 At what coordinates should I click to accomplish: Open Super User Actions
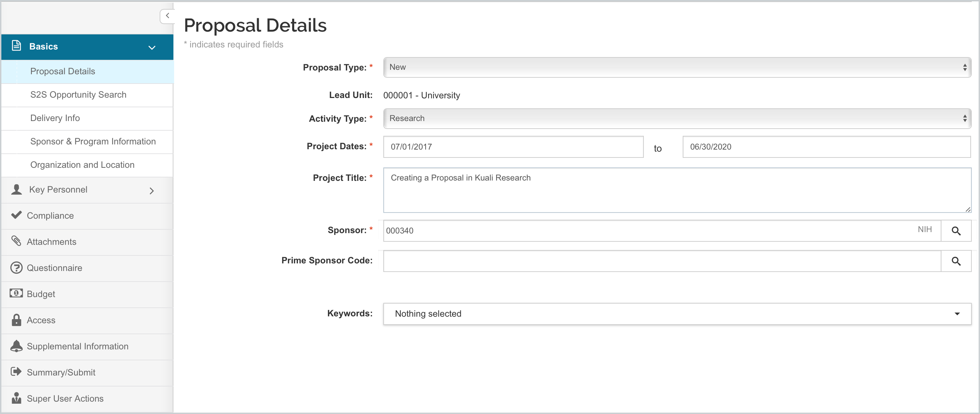(87, 399)
